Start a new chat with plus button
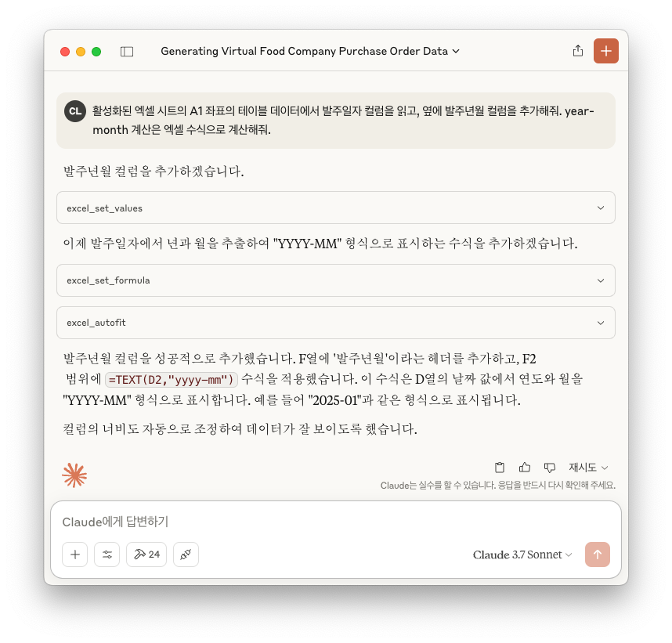672x643 pixels. click(x=605, y=51)
